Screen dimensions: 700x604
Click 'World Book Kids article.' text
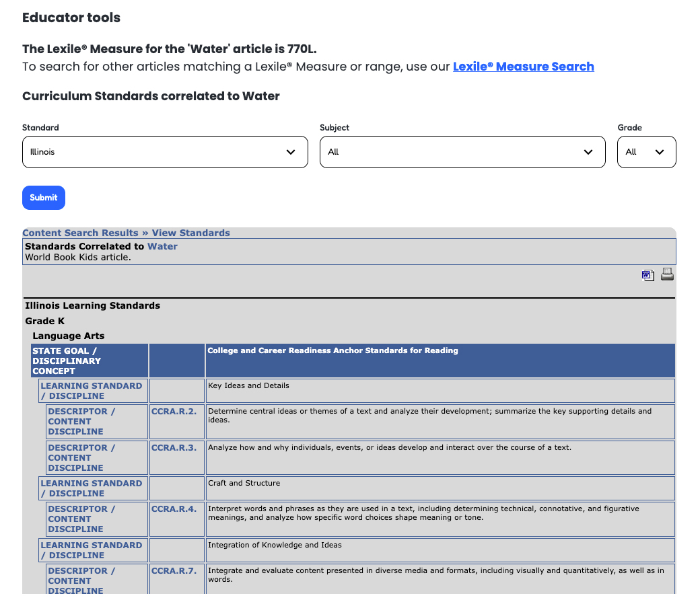(x=78, y=258)
